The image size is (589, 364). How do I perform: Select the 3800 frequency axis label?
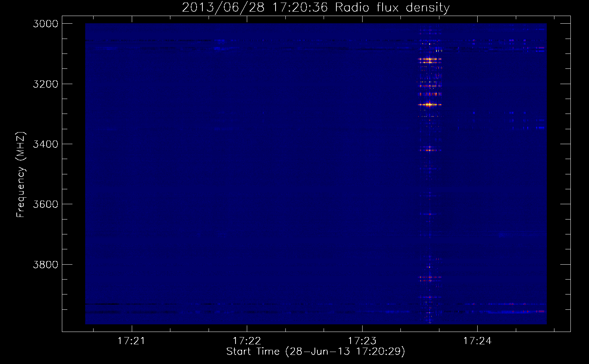click(x=46, y=265)
